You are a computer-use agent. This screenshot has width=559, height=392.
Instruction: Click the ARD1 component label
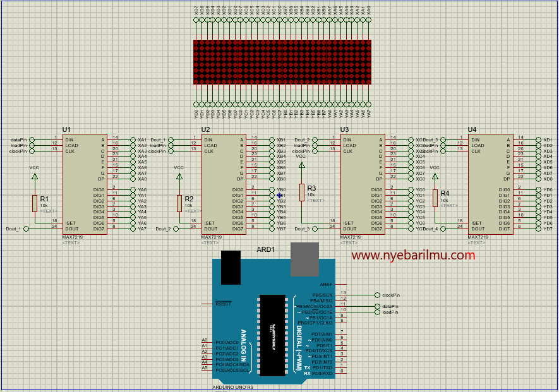(265, 249)
